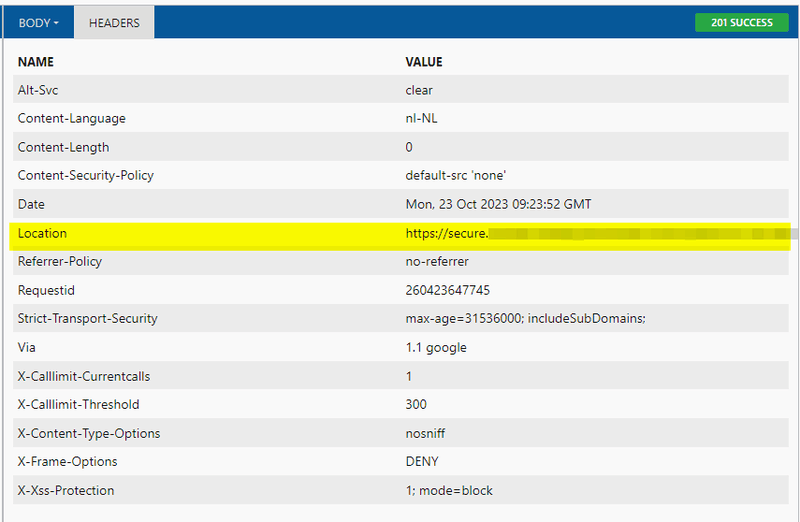Image resolution: width=800 pixels, height=522 pixels.
Task: Click the 201 SUCCESS status badge
Action: point(741,22)
